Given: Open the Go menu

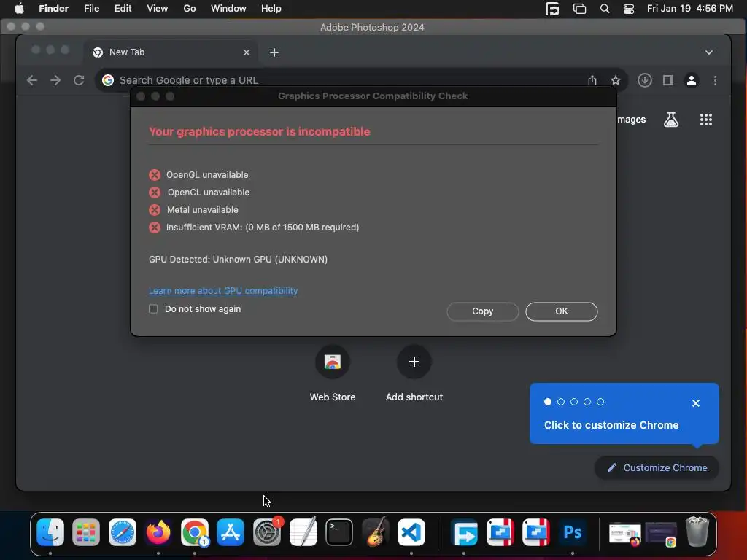Looking at the screenshot, I should [190, 9].
